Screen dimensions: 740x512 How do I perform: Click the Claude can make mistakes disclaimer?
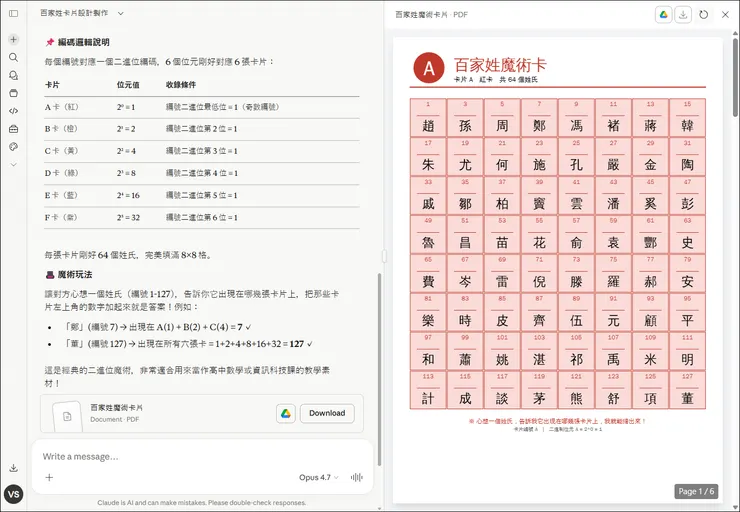pos(202,503)
